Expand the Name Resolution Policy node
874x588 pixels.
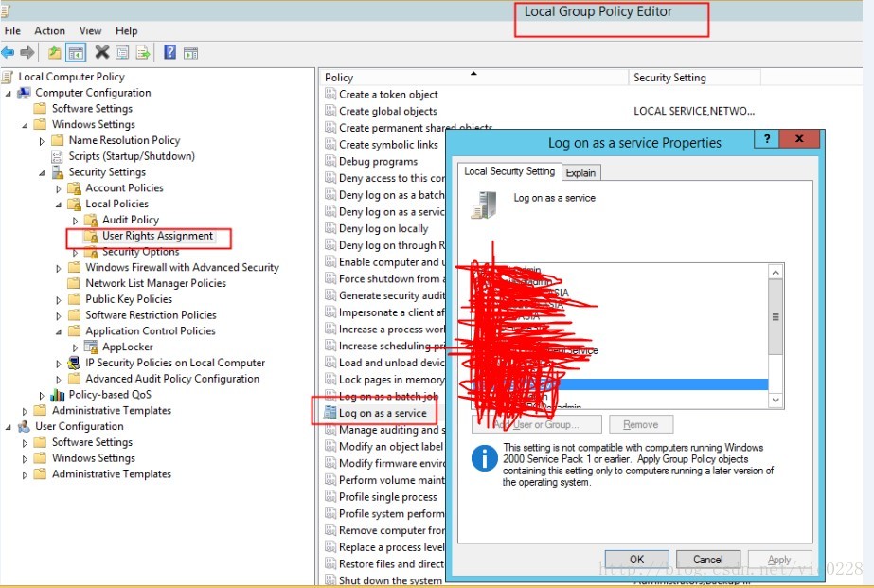pyautogui.click(x=42, y=142)
